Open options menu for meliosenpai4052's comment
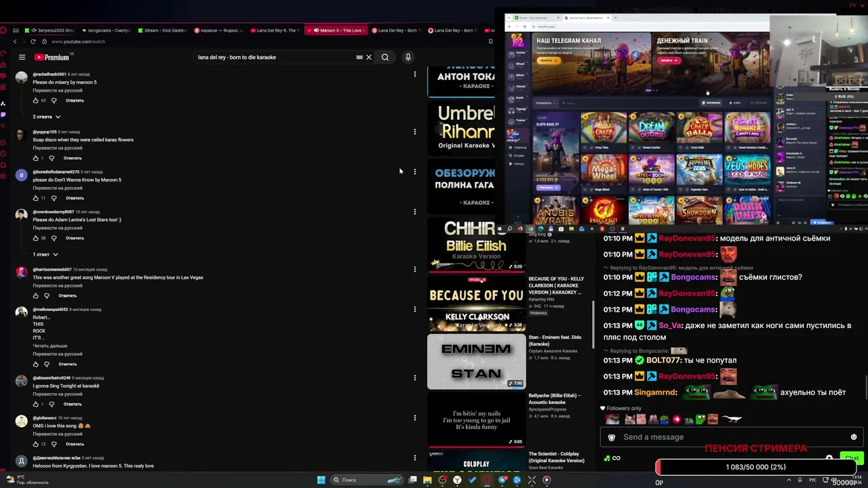This screenshot has height=488, width=868. tap(415, 309)
